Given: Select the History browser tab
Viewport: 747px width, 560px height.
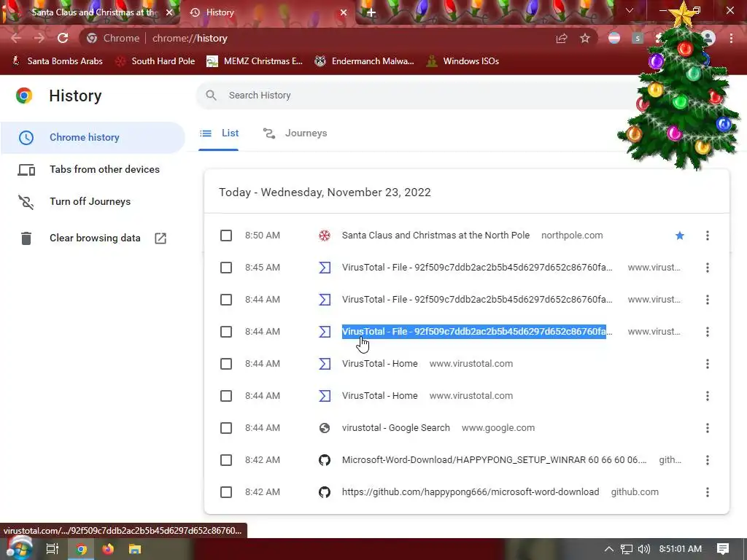Looking at the screenshot, I should pos(268,12).
